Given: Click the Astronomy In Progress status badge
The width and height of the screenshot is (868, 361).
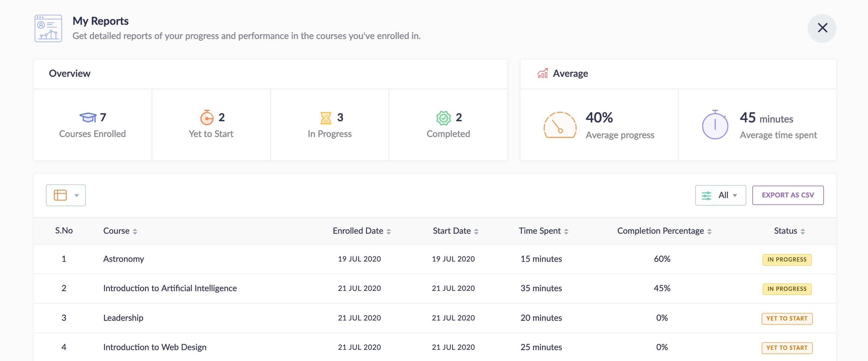Looking at the screenshot, I should pyautogui.click(x=787, y=259).
